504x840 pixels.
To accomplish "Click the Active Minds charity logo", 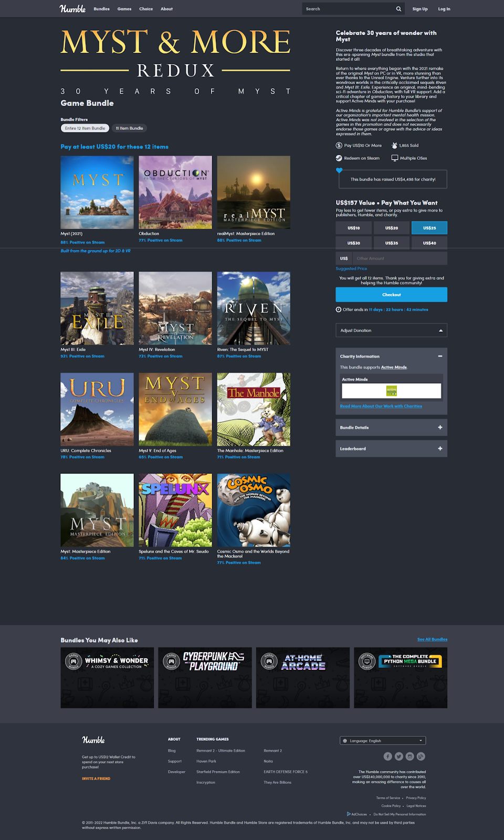I will 392,391.
